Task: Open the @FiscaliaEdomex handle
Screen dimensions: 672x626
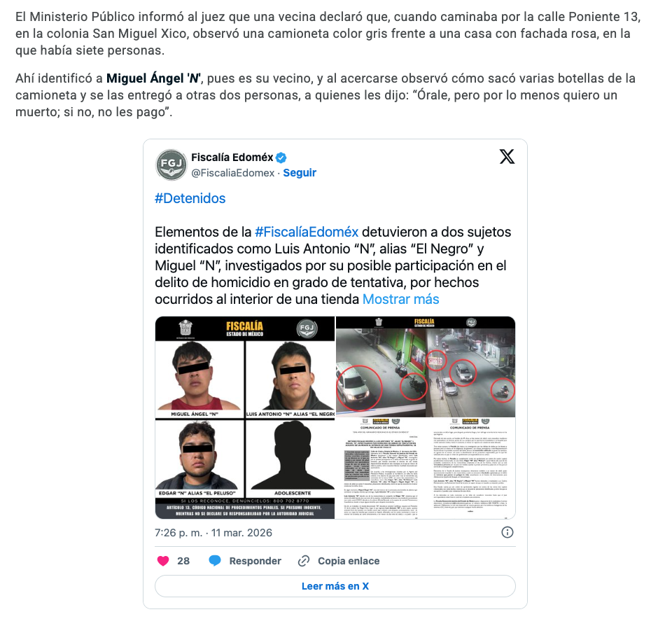Action: click(x=232, y=173)
